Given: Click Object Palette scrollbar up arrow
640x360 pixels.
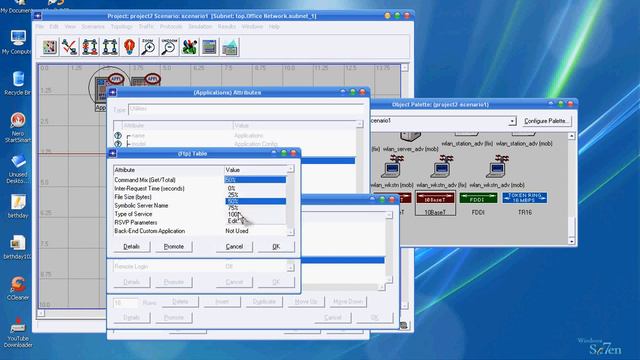Looking at the screenshot, I should pos(571,136).
